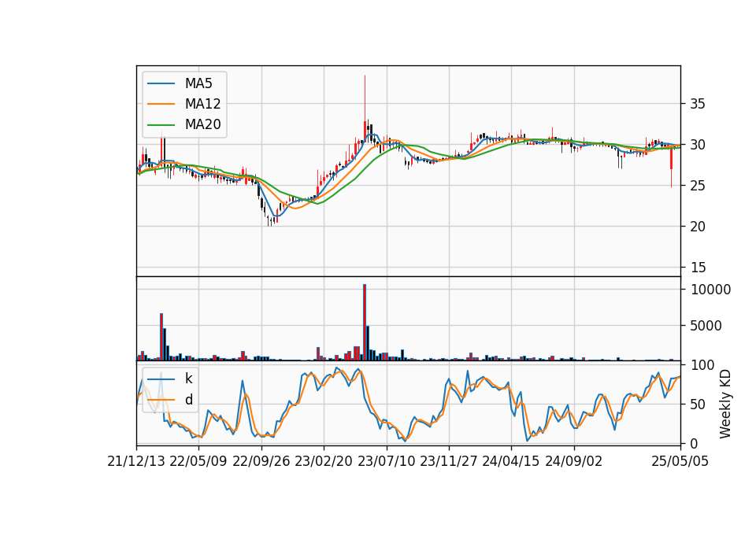The image size is (756, 543).
Task: Click date label 23/07/10
Action: point(386,461)
